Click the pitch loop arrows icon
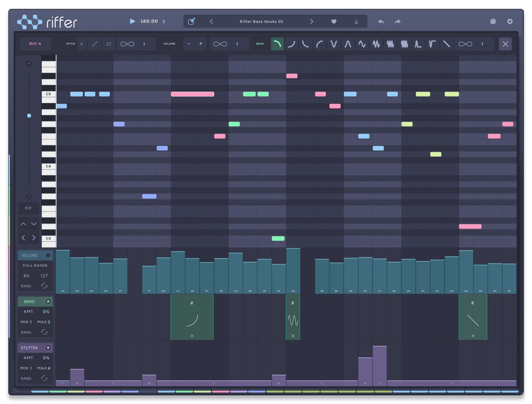The height and width of the screenshot is (404, 532). [109, 44]
